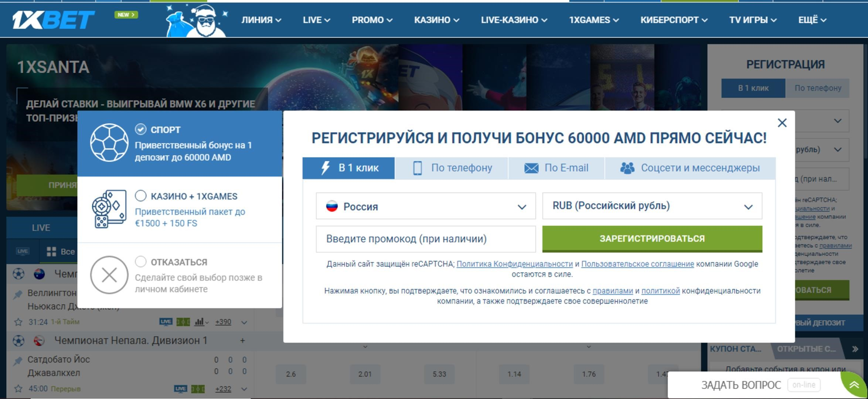Open the ЛИНИЯ menu

[261, 20]
